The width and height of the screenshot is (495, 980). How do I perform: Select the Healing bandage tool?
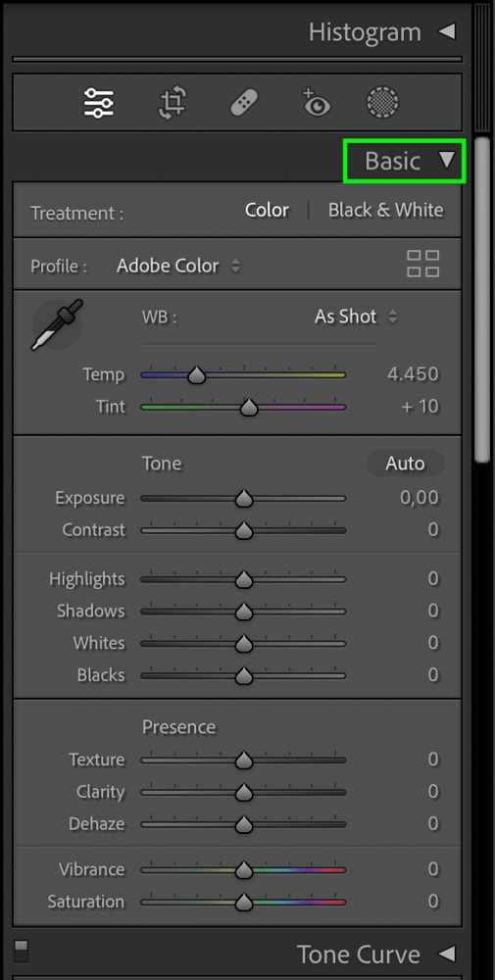pyautogui.click(x=245, y=103)
